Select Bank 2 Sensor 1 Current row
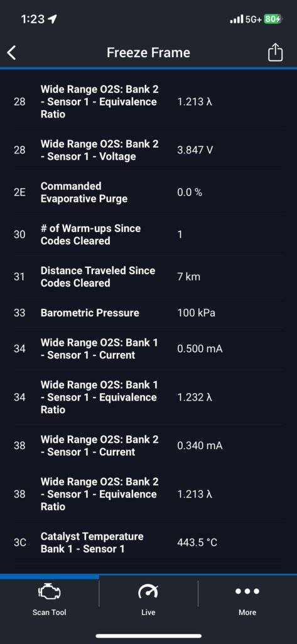 click(148, 446)
